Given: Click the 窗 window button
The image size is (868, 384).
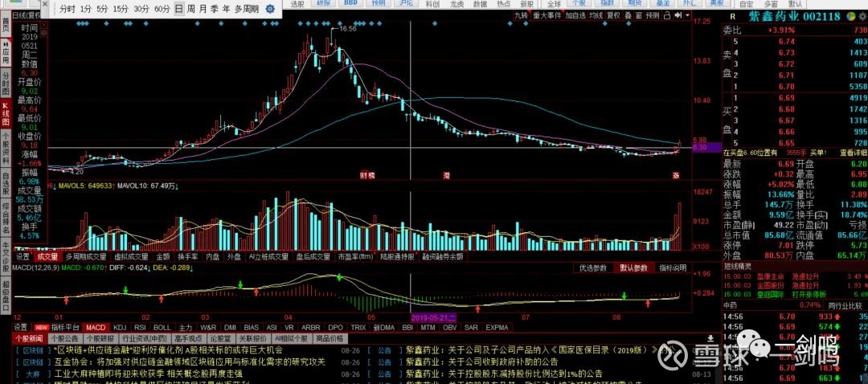Looking at the screenshot, I should (639, 15).
